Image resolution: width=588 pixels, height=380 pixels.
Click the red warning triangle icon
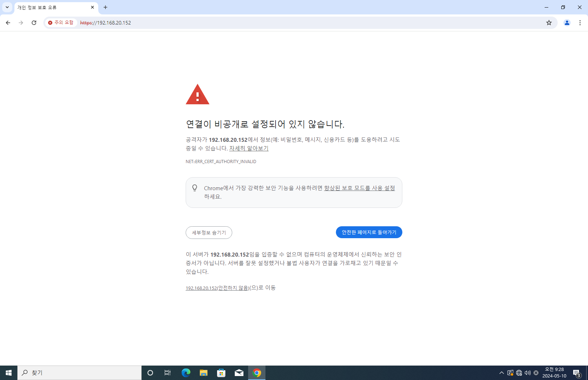[x=198, y=94]
